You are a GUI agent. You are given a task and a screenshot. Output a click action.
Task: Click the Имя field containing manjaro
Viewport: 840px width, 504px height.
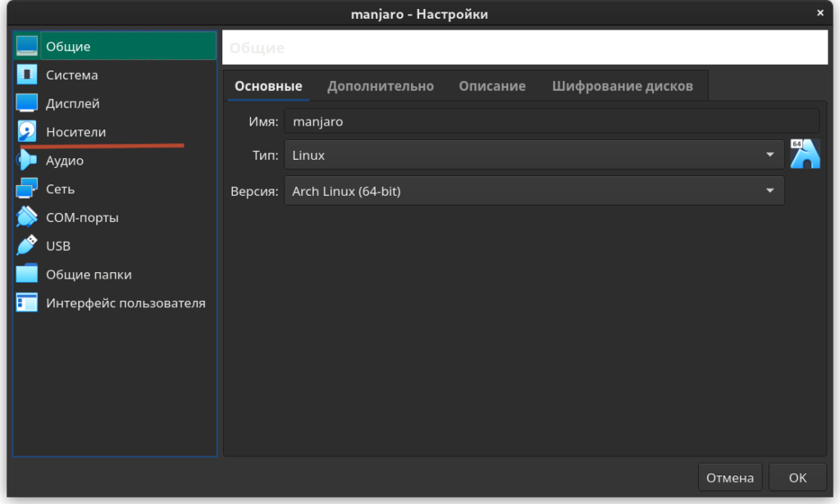551,121
